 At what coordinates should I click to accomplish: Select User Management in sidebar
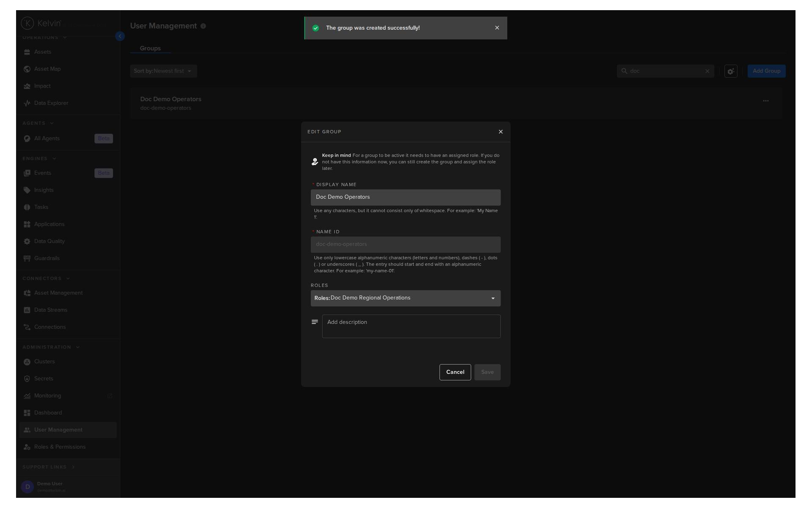(68, 430)
